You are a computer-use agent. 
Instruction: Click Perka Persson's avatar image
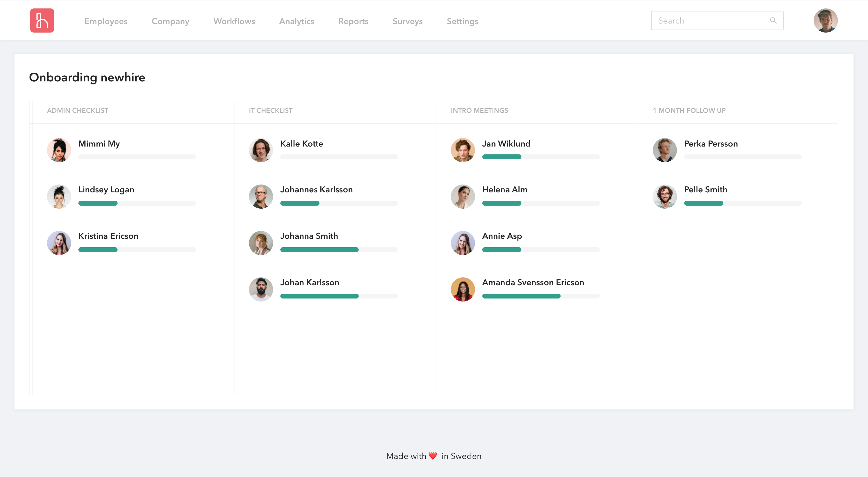tap(665, 150)
